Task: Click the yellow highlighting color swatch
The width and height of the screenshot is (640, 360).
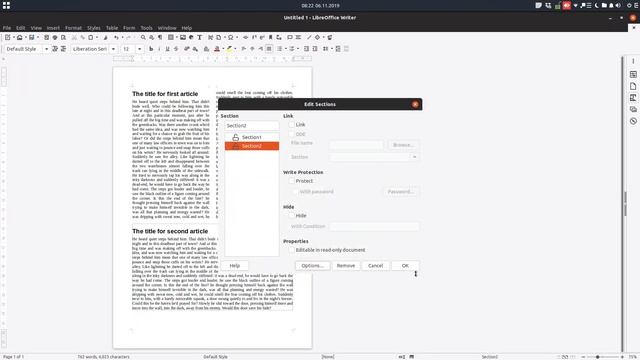Action: (229, 49)
